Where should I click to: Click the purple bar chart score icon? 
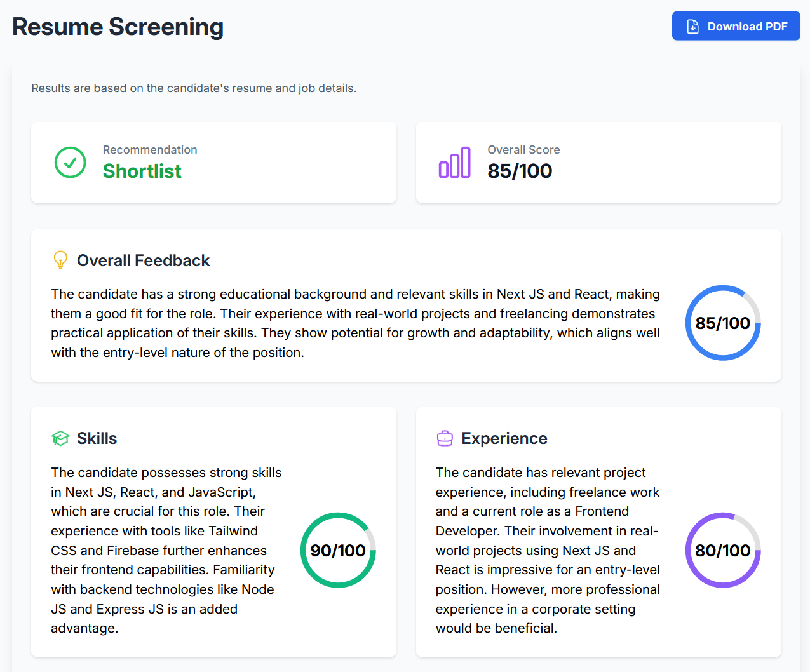[x=455, y=163]
